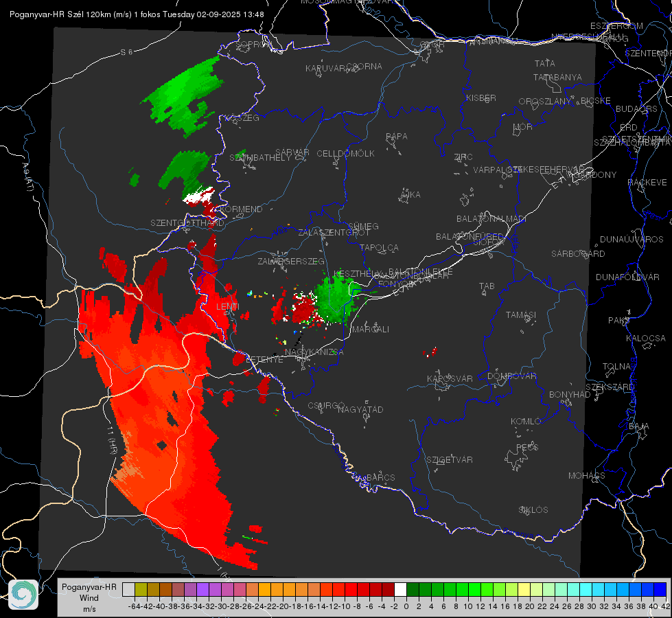Click the MARCALI town label

coord(371,330)
